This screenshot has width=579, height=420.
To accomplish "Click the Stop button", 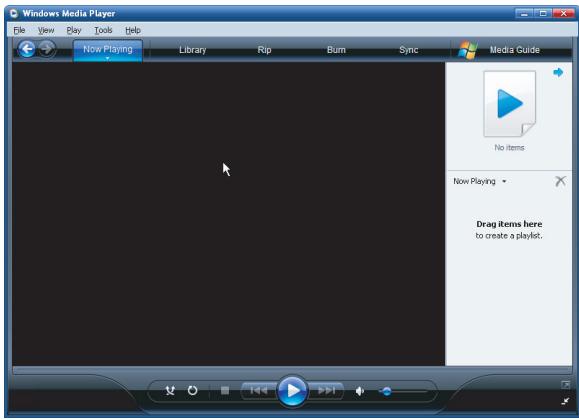I will tap(225, 390).
